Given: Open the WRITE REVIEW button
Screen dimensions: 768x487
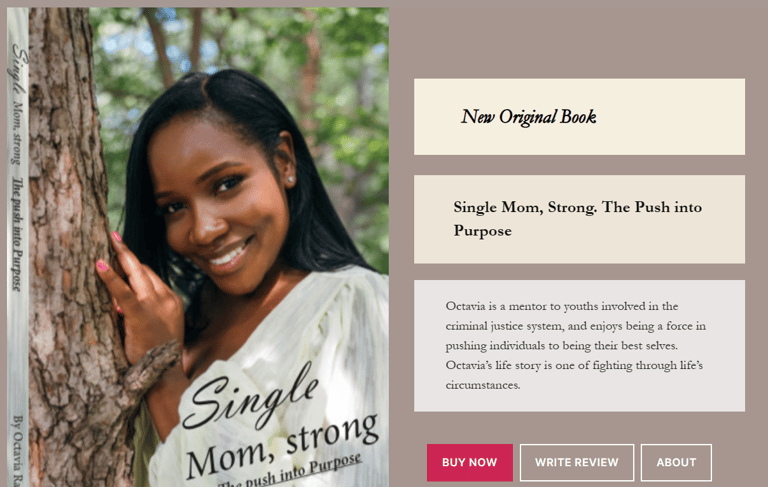Looking at the screenshot, I should pyautogui.click(x=576, y=463).
